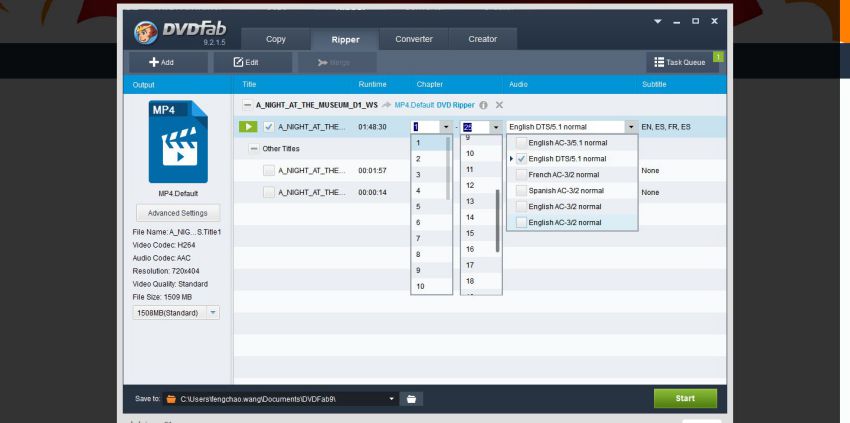Preview the 01:48:30 title with green play button
850x423 pixels.
click(248, 127)
